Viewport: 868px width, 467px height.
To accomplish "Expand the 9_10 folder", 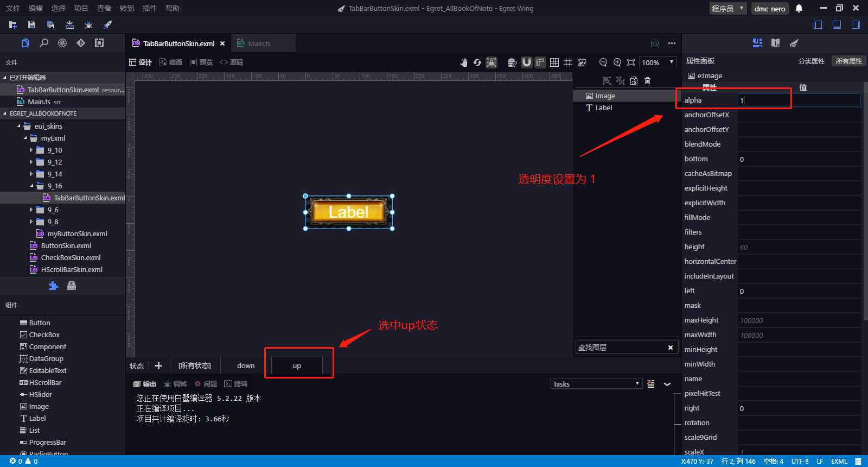I will tap(31, 150).
